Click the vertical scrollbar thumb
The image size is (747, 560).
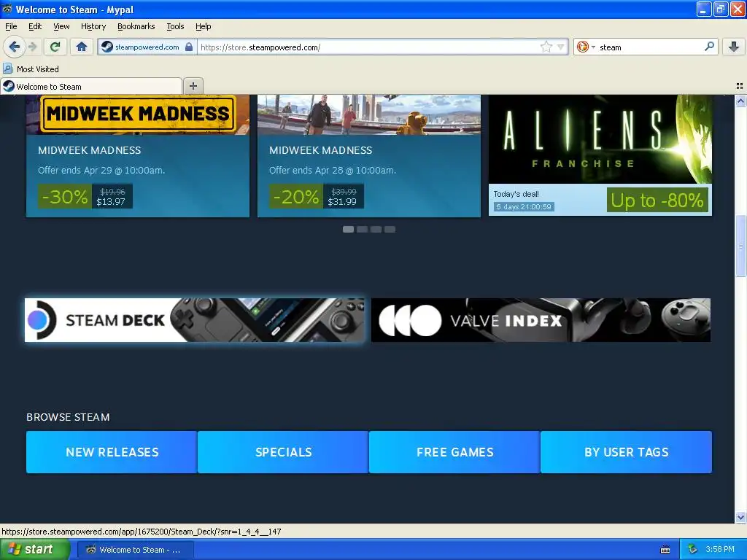tap(740, 246)
